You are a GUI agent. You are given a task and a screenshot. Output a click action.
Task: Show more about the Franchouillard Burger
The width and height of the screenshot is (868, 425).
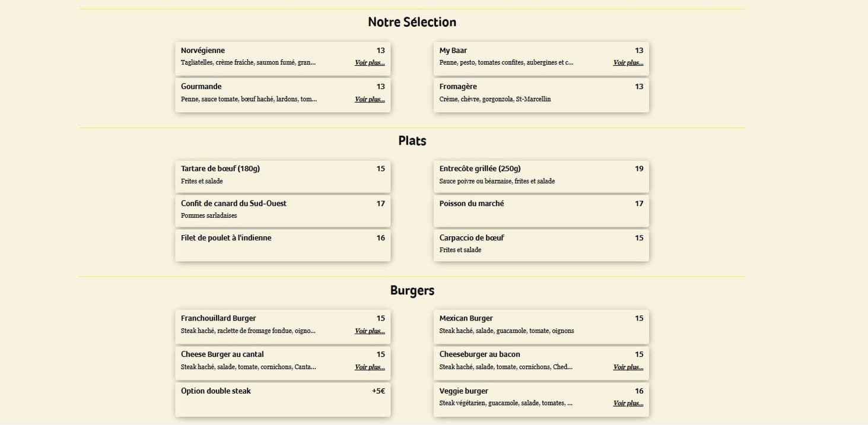tap(368, 331)
